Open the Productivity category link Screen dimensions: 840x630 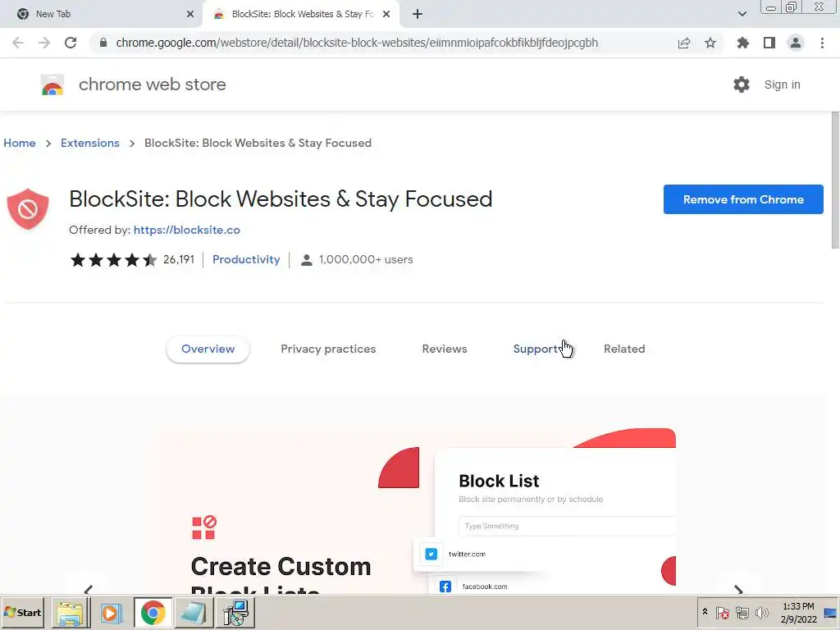pos(246,259)
